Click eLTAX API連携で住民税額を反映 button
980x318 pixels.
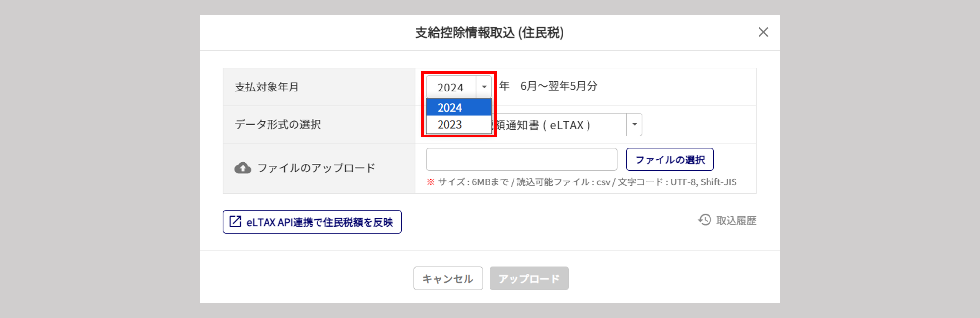(x=312, y=222)
